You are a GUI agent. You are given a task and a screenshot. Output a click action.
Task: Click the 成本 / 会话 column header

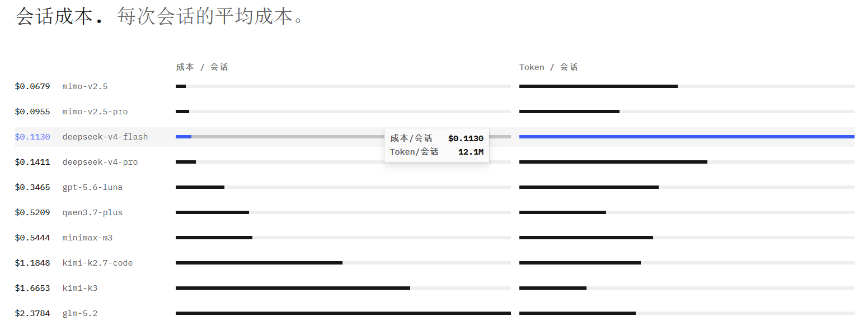click(x=202, y=67)
